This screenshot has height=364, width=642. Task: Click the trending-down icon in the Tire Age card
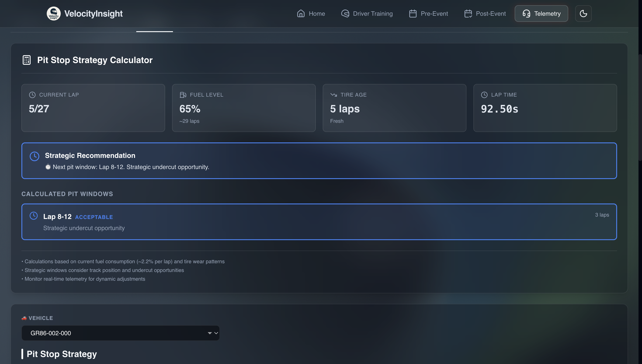coord(334,95)
